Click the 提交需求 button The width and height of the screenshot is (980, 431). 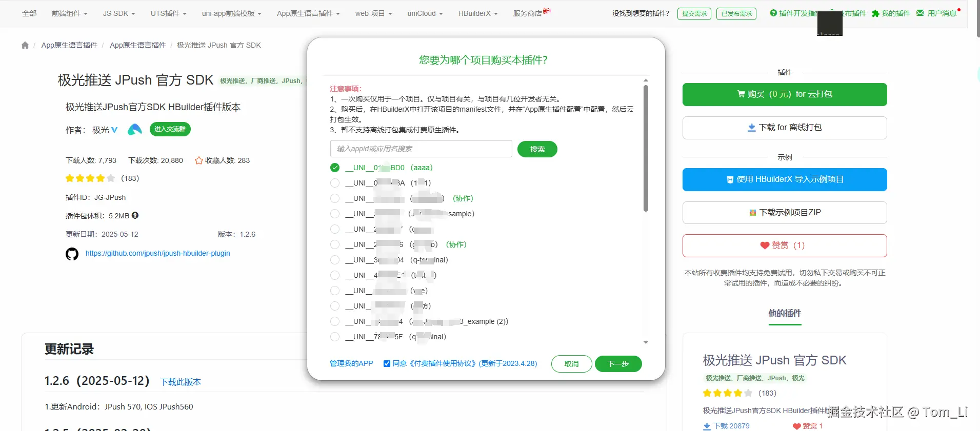coord(694,14)
